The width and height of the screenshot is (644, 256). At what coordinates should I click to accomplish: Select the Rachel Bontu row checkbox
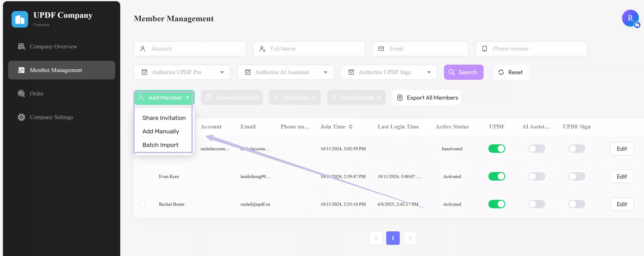tap(143, 204)
